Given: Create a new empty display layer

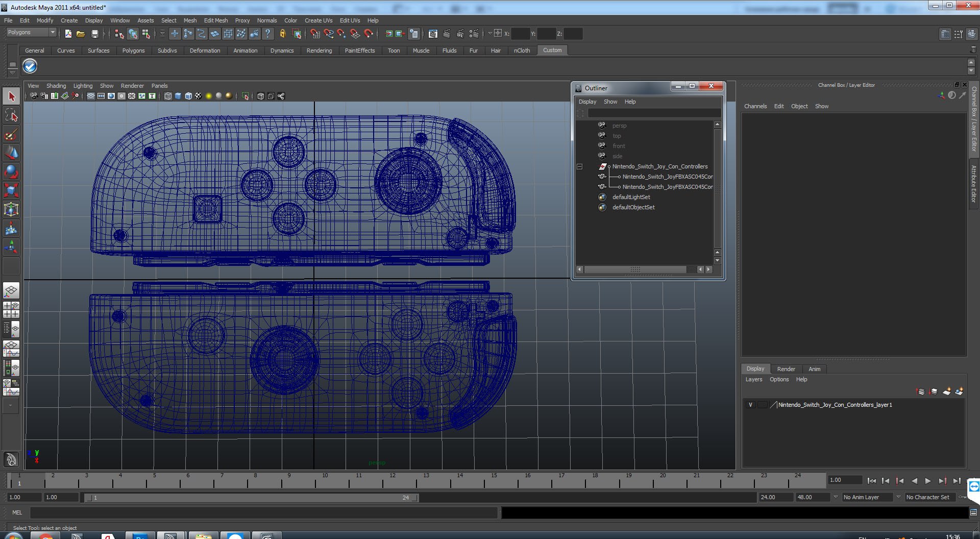Looking at the screenshot, I should [946, 391].
